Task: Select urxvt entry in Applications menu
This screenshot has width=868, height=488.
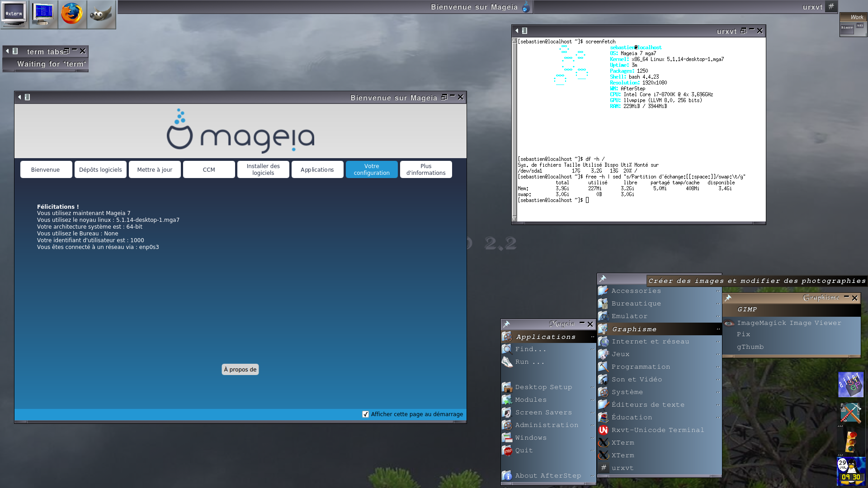Action: point(659,468)
